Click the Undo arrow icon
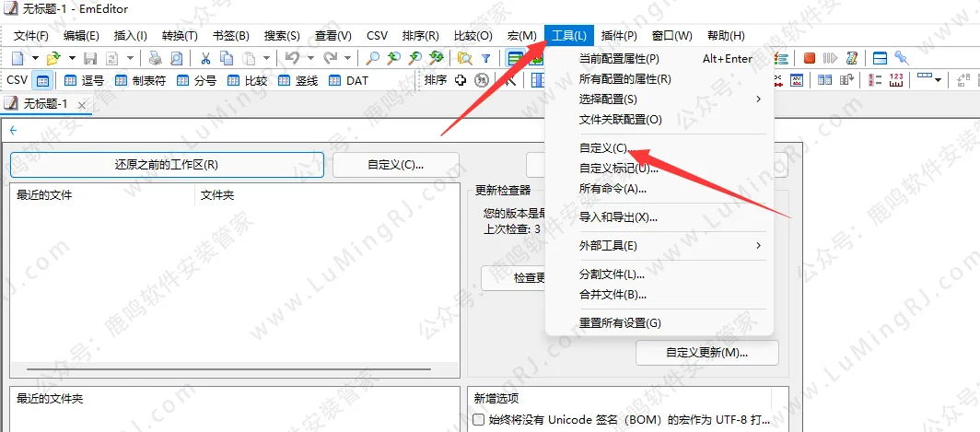The height and width of the screenshot is (432, 980). coord(291,59)
